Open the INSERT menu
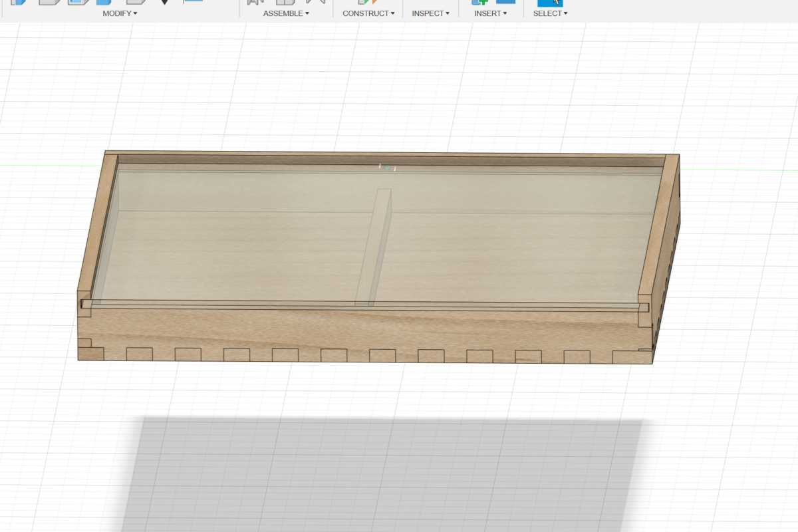 pyautogui.click(x=490, y=13)
